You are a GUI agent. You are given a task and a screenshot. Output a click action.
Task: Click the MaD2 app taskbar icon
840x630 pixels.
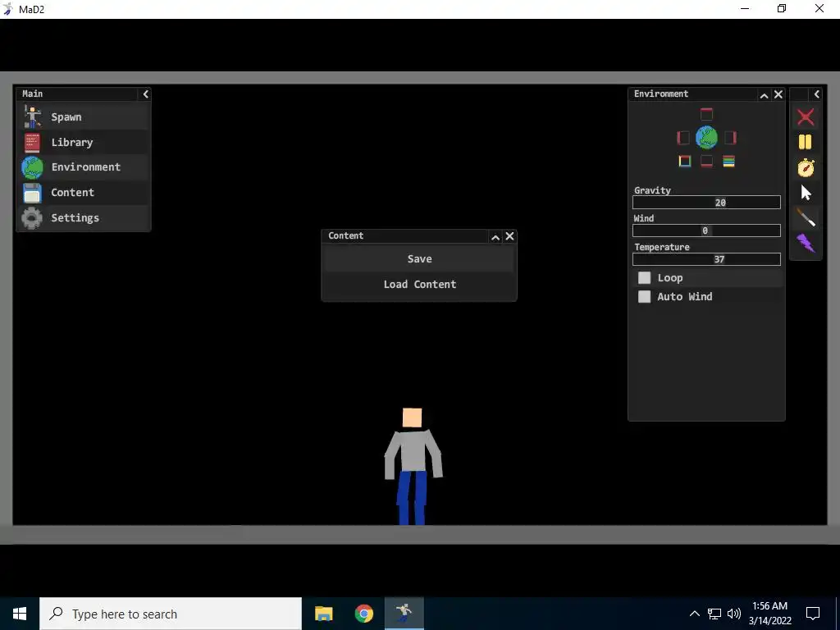[x=404, y=614]
